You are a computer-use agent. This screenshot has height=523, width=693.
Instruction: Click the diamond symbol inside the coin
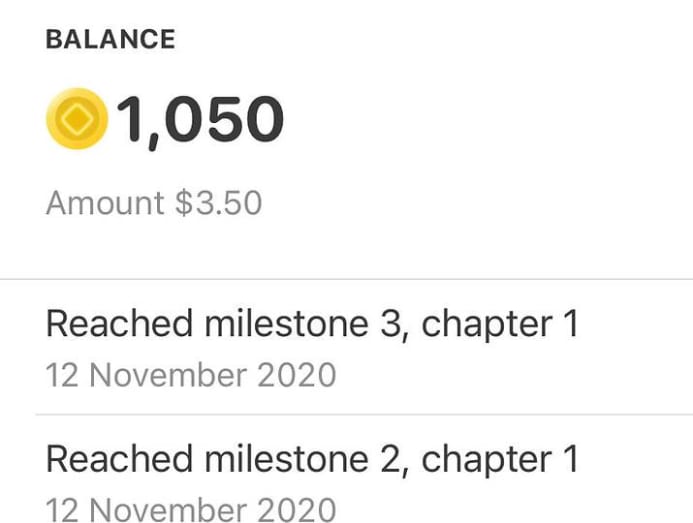76,119
